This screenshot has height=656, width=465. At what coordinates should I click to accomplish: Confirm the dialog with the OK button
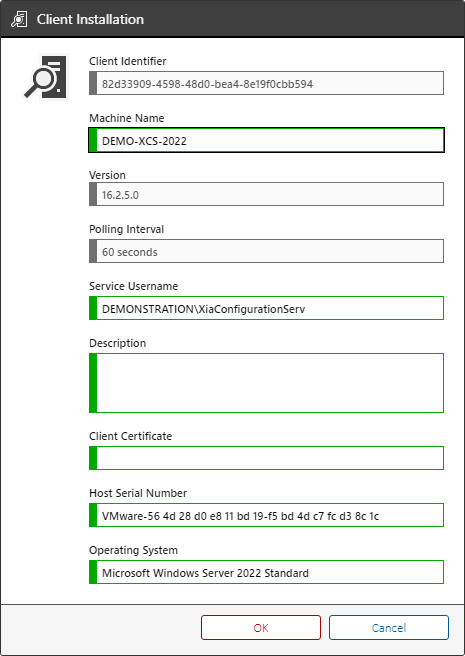tap(261, 628)
